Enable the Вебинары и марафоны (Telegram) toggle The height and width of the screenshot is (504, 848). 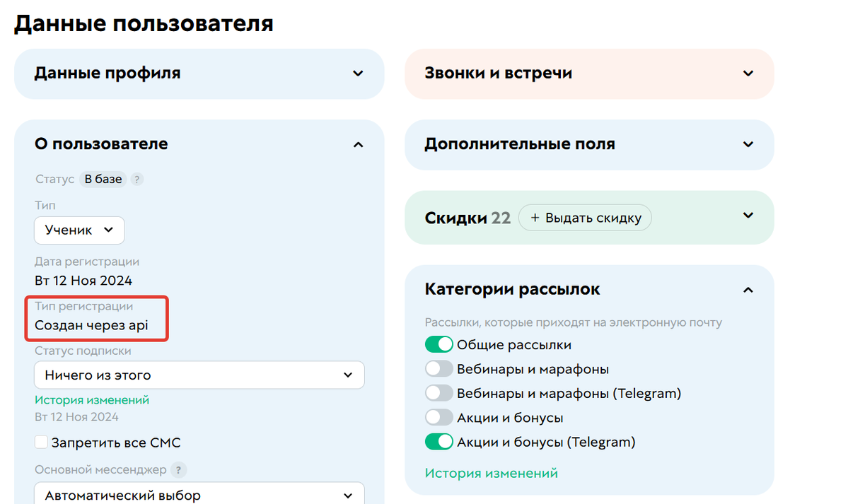[x=439, y=392]
